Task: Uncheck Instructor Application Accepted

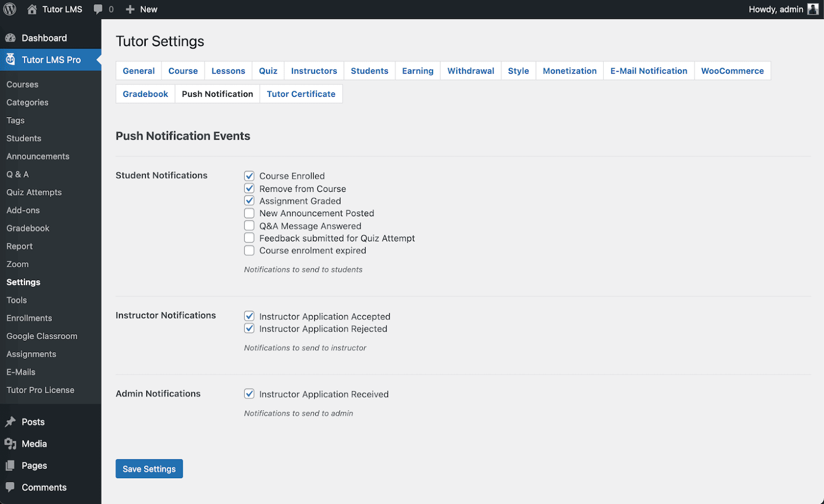Action: click(x=249, y=316)
